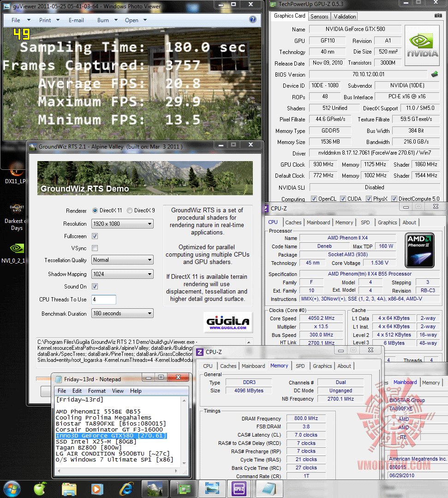The image size is (448, 498).
Task: Click the Notepad horizontal scrollbar
Action: pyautogui.click(x=118, y=471)
